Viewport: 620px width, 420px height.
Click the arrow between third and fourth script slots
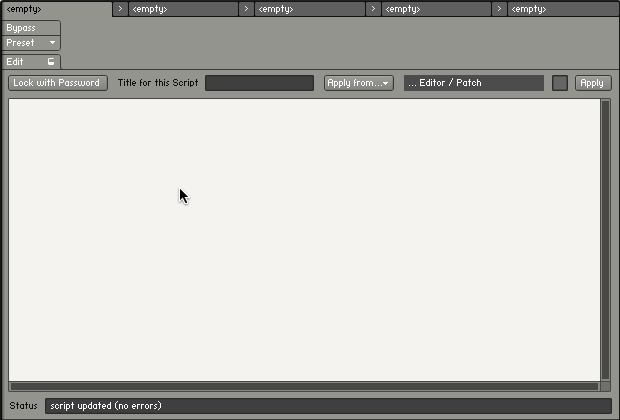(373, 9)
